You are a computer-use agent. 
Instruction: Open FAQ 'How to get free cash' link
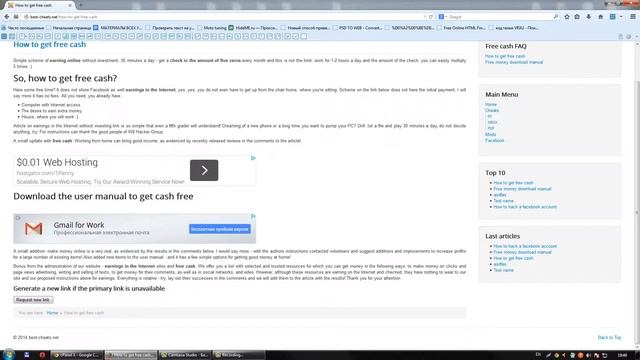[x=505, y=56]
